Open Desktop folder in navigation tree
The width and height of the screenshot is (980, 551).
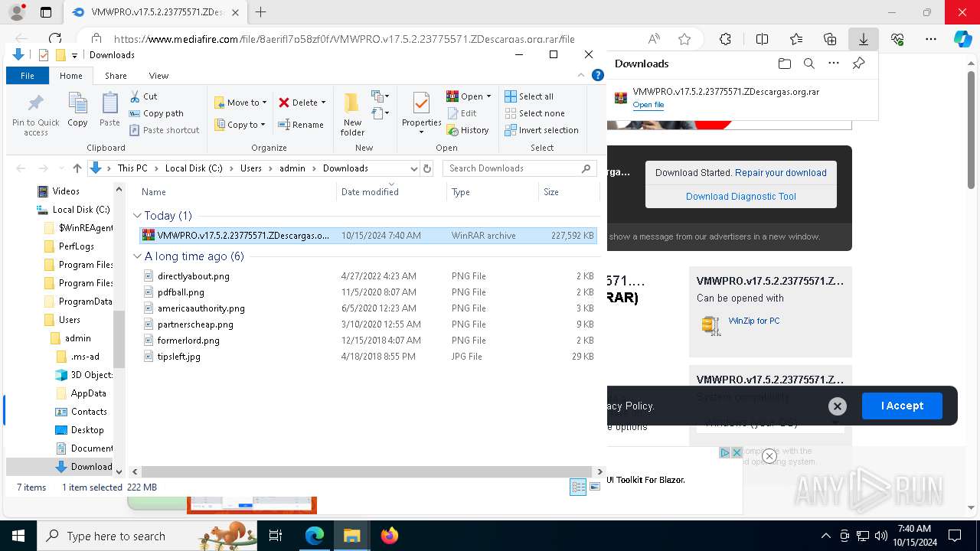[87, 430]
